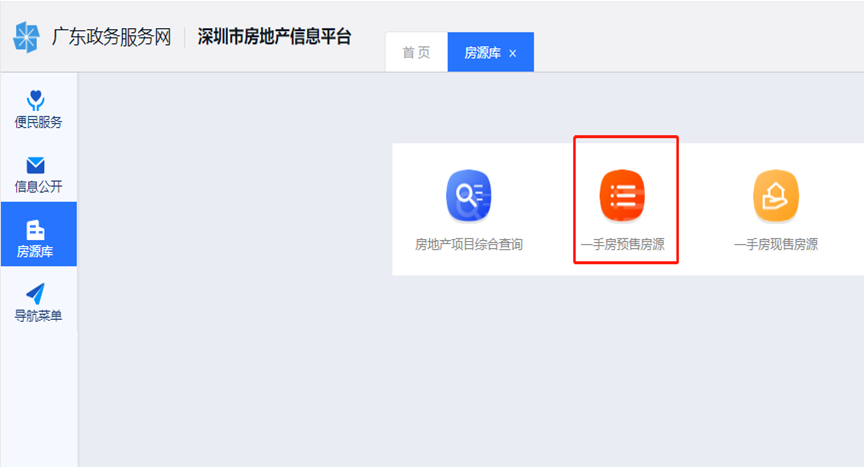This screenshot has height=467, width=864.
Task: Select the 房源库 building icon in sidebar
Action: (35, 230)
